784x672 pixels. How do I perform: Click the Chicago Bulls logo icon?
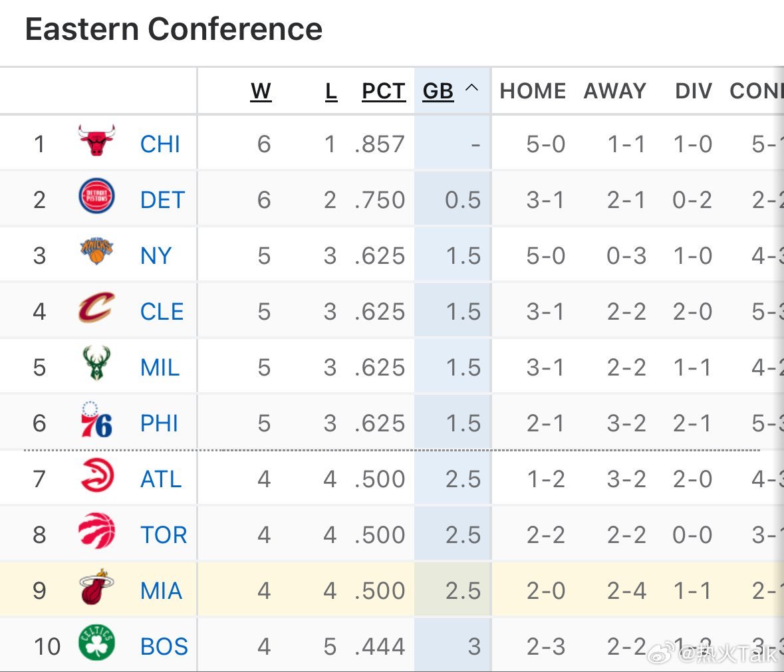point(96,141)
